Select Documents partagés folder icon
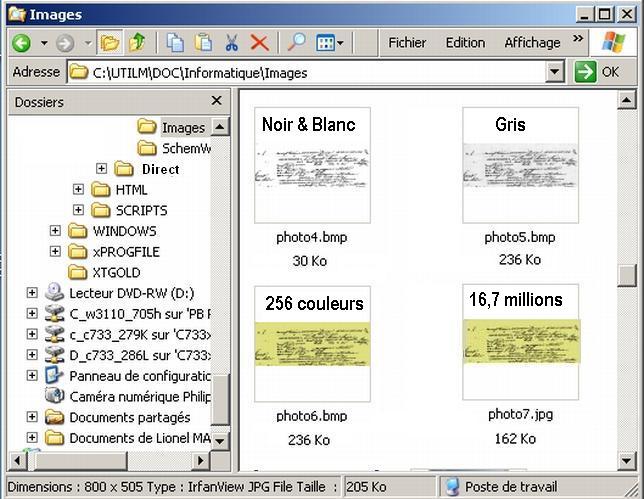 pyautogui.click(x=54, y=417)
